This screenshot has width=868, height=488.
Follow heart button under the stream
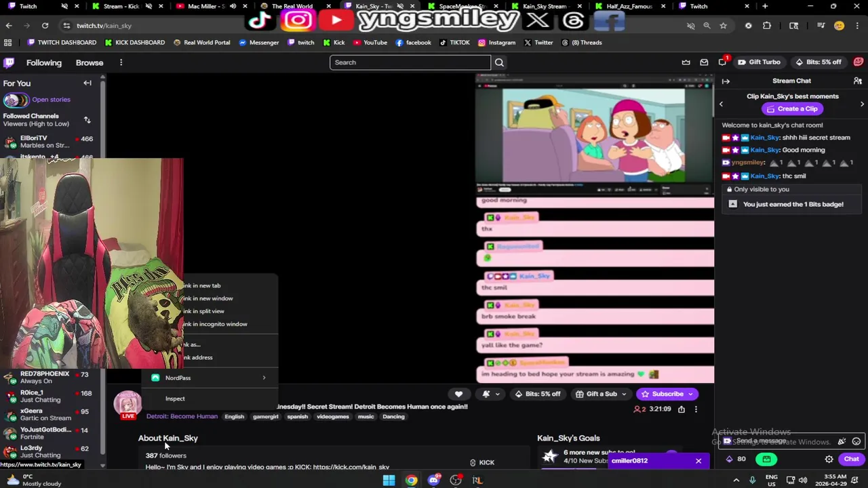pos(458,394)
